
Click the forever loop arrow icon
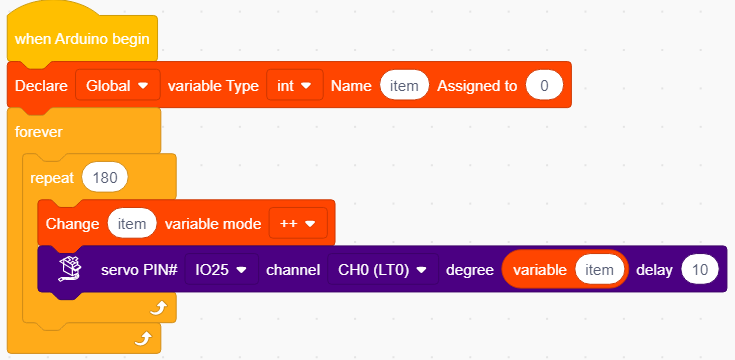pyautogui.click(x=142, y=338)
